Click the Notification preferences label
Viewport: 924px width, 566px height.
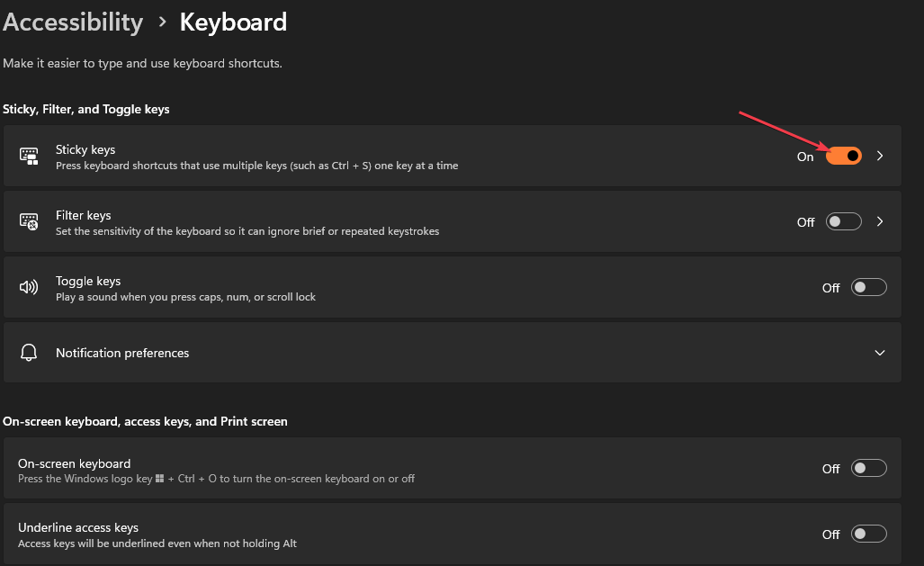[122, 353]
